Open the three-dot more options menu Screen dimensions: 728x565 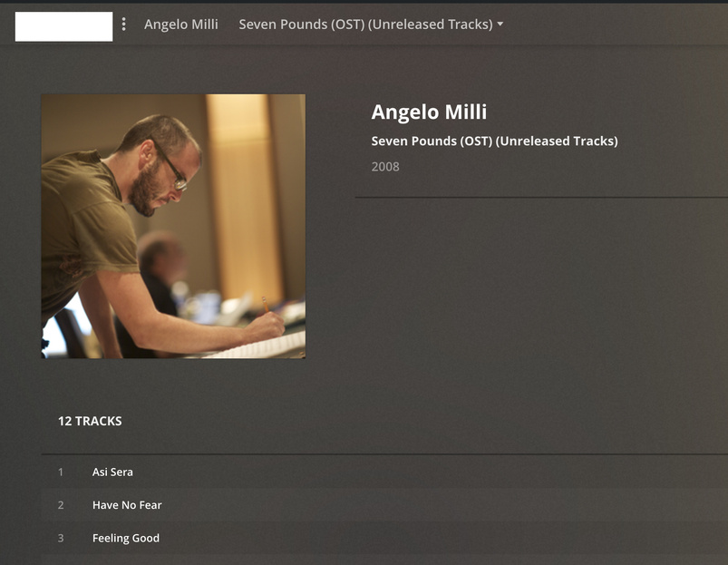coord(123,24)
